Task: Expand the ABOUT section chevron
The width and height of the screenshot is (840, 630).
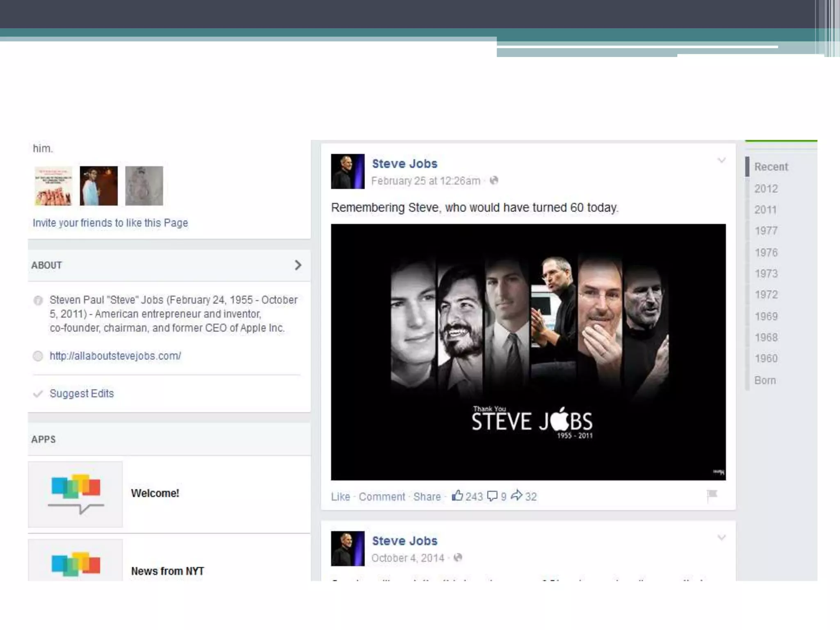Action: pyautogui.click(x=298, y=265)
